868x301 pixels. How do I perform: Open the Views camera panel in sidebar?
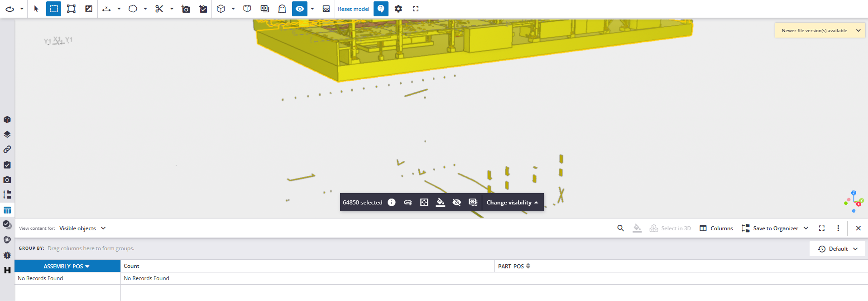(x=7, y=180)
